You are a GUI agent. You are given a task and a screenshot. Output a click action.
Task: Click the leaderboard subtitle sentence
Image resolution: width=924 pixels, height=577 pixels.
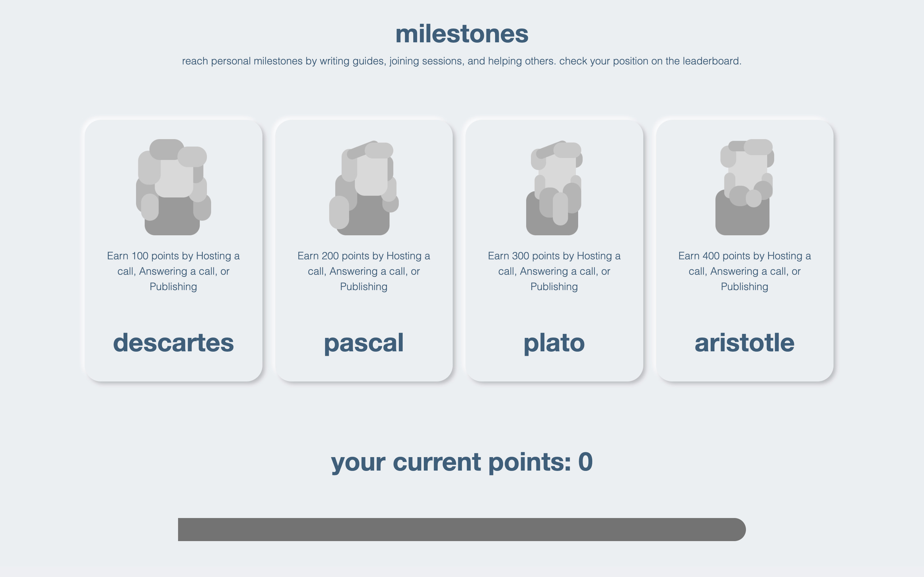(462, 61)
